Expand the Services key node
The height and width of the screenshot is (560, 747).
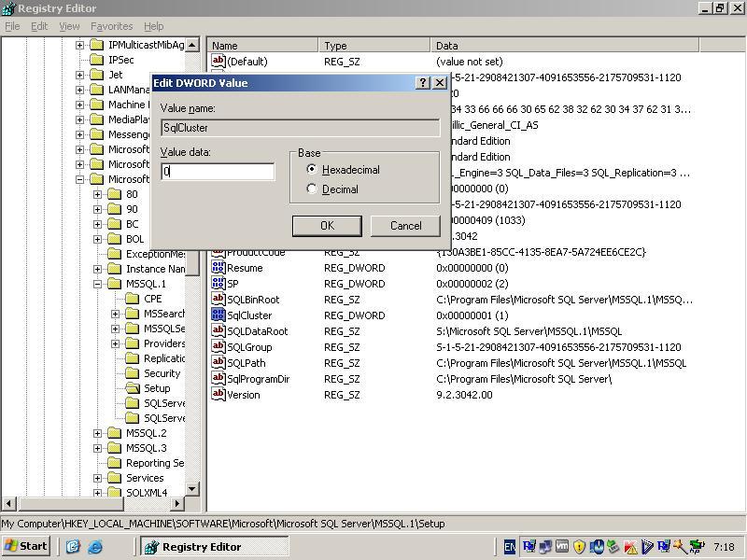(x=98, y=478)
